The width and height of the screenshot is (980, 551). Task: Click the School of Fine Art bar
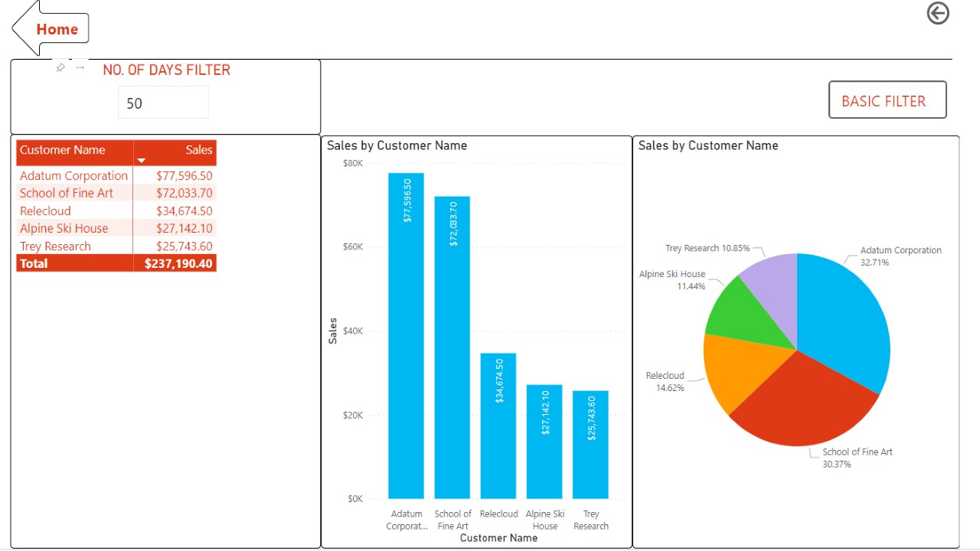tap(452, 347)
